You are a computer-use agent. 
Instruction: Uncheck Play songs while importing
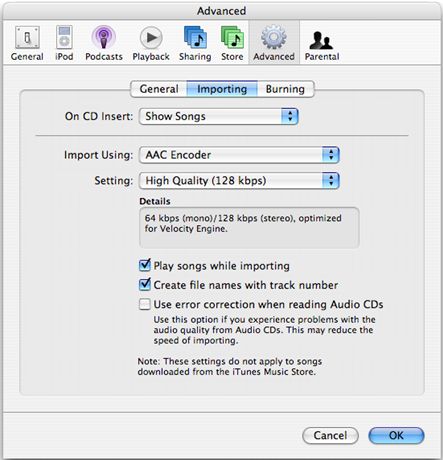[145, 265]
